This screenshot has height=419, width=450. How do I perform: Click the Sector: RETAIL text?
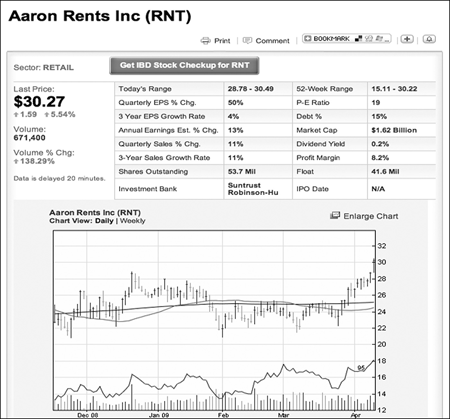(x=43, y=68)
